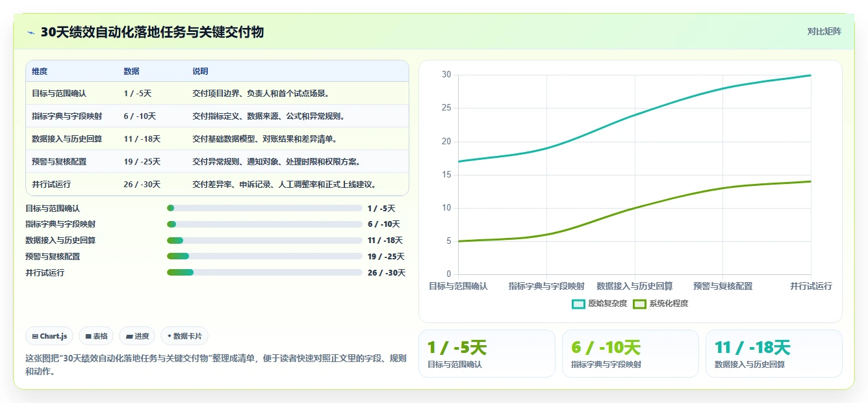This screenshot has height=403, width=868.
Task: Click description 交付基础数据模型、对账结果和差异清单
Action: [265, 139]
